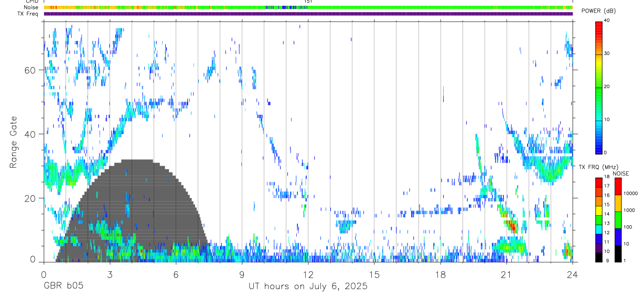The height and width of the screenshot is (297, 644).
Task: Click the 9 UT hour tick label
Action: pyautogui.click(x=242, y=274)
